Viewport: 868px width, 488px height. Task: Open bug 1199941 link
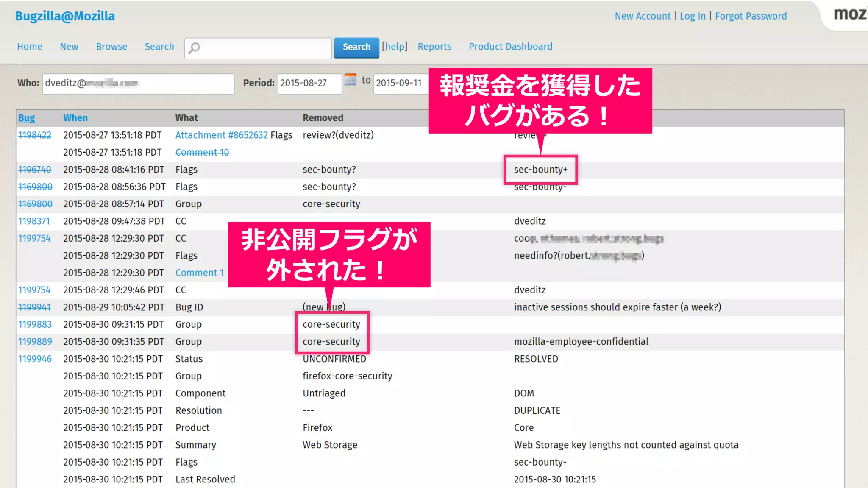(x=34, y=307)
